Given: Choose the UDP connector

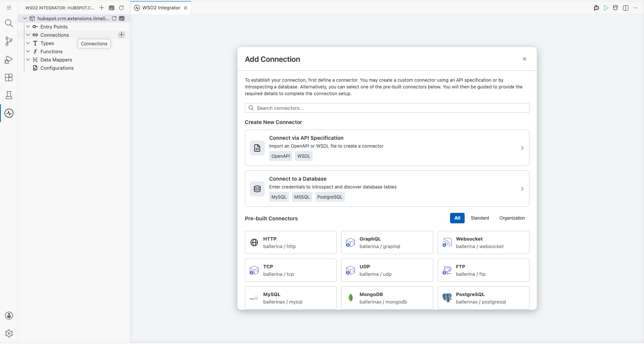Looking at the screenshot, I should click(x=387, y=270).
